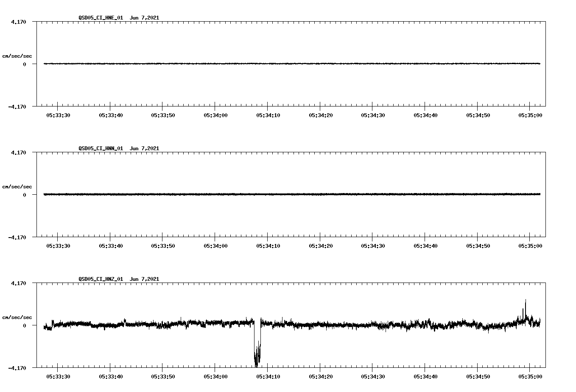576x392 pixels.
Task: Click the 4.170 upper axis value of HNN plot
Action: tap(19, 153)
